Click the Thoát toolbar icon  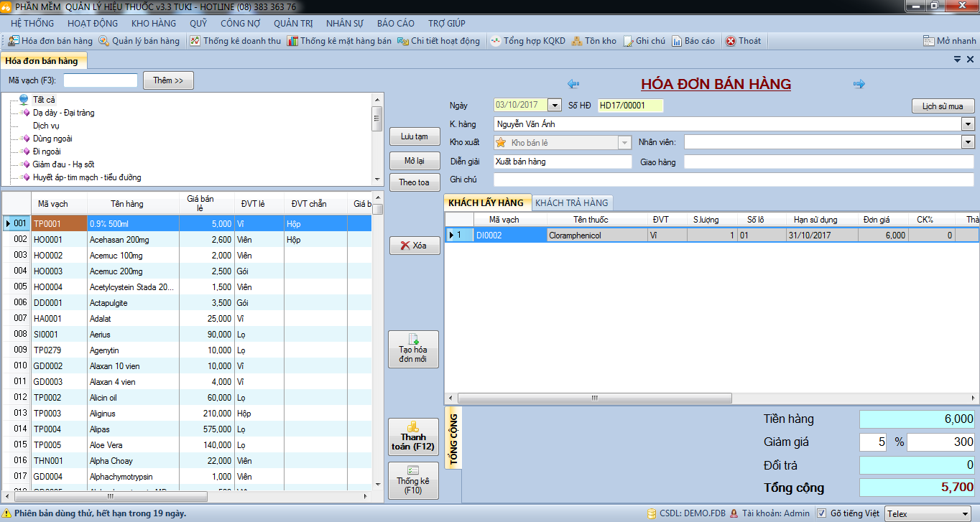point(731,41)
